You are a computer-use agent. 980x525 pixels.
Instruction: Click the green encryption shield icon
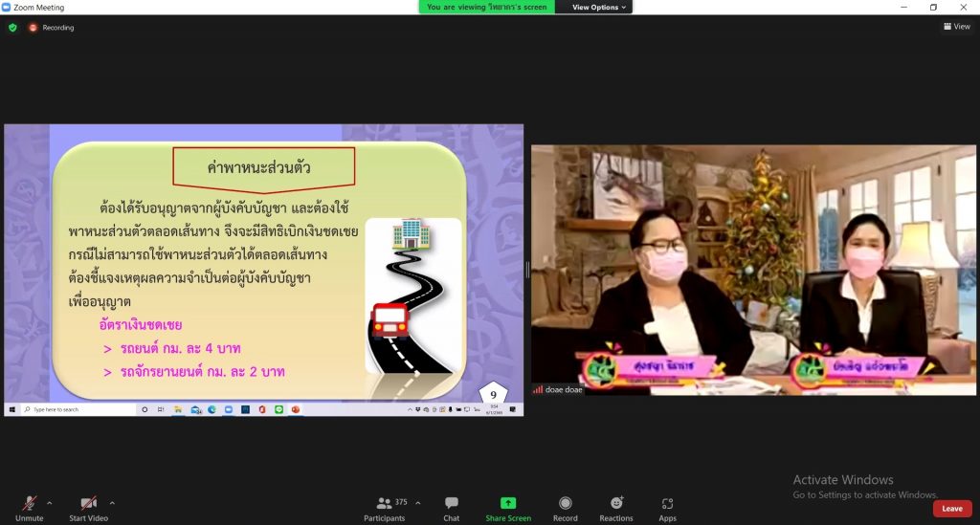point(12,28)
